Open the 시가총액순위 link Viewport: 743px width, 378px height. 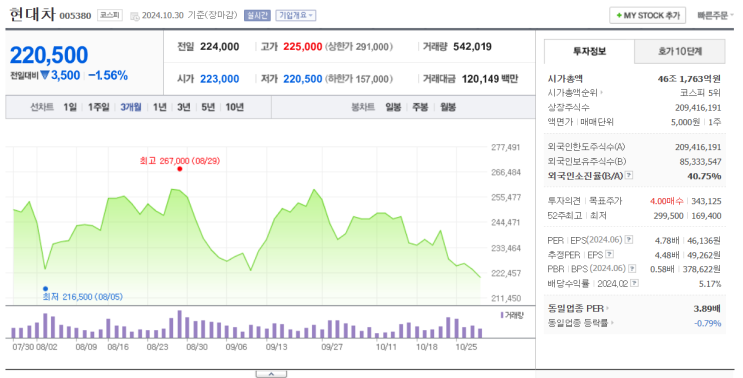[x=575, y=93]
